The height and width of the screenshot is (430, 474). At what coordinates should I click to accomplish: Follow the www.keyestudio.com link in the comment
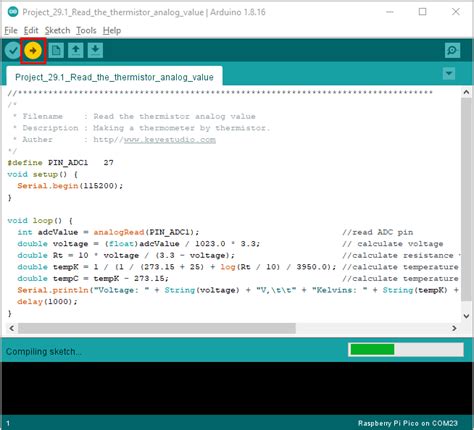click(170, 140)
